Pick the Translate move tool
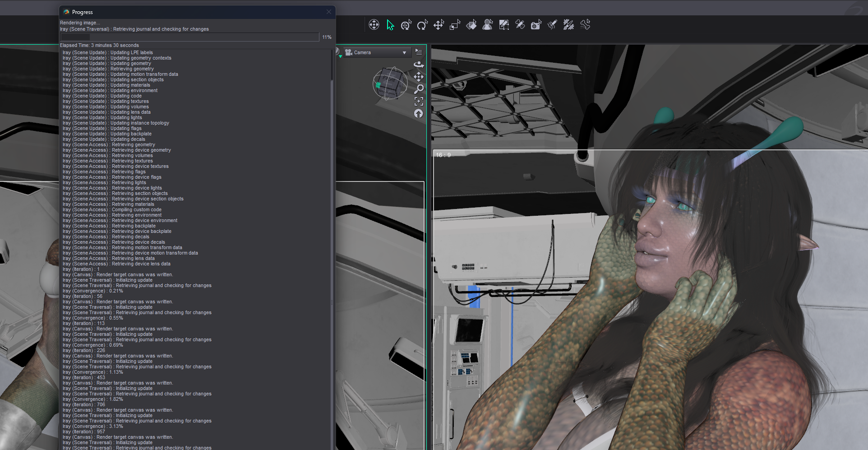This screenshot has width=868, height=450. 439,25
